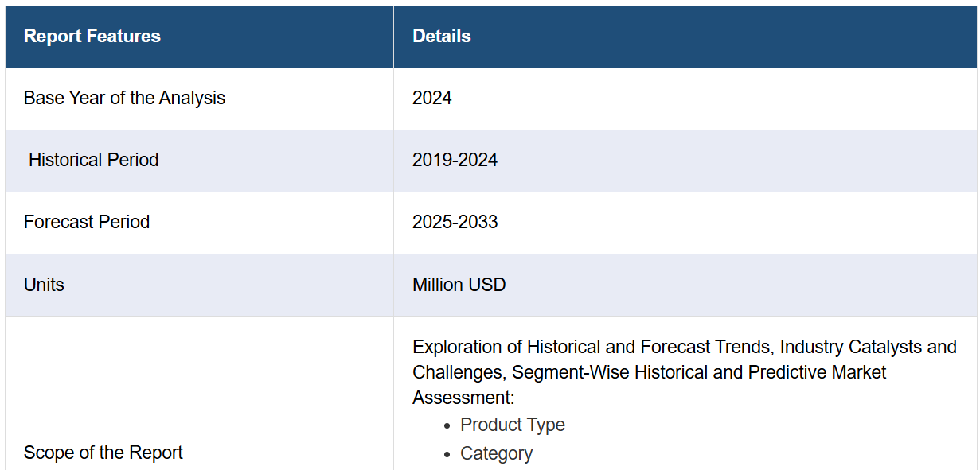This screenshot has height=470, width=980.
Task: Select the Forecast Period row label
Action: coord(87,222)
